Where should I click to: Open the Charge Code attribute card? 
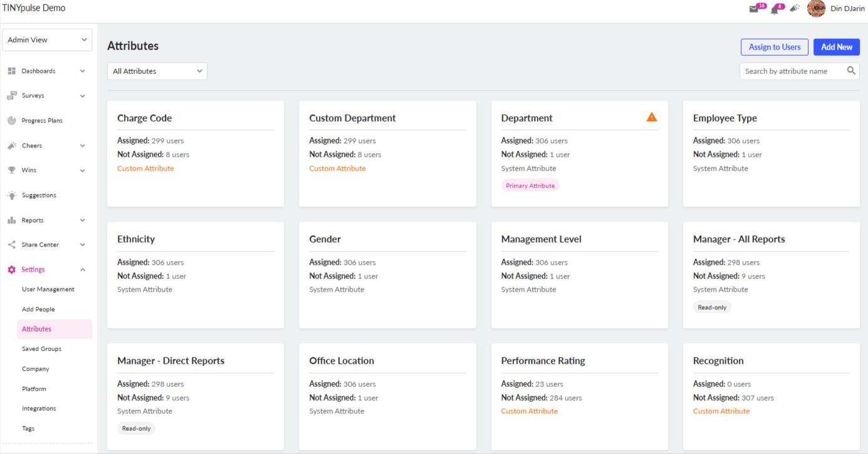pos(196,154)
